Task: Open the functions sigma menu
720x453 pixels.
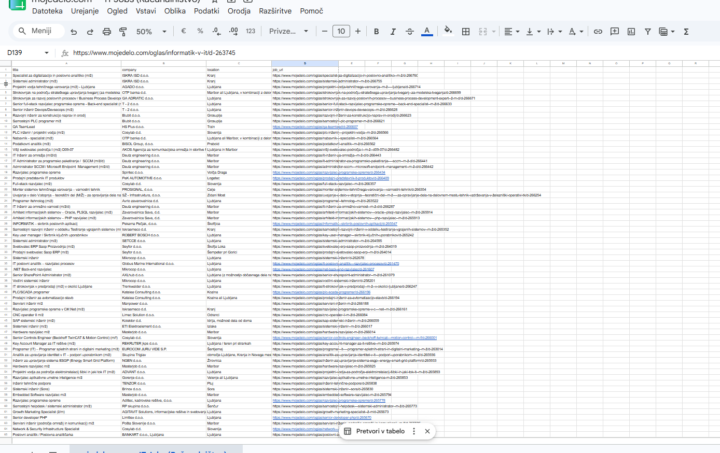Action: (686, 32)
